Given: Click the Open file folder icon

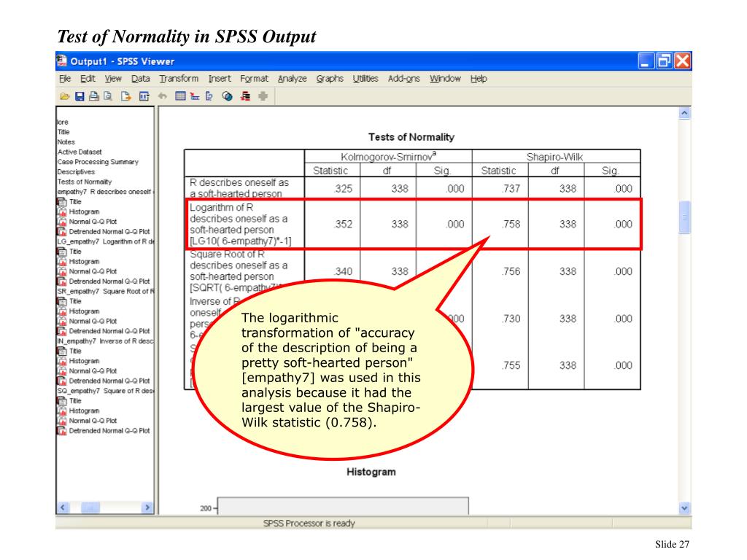Looking at the screenshot, I should pyautogui.click(x=65, y=97).
